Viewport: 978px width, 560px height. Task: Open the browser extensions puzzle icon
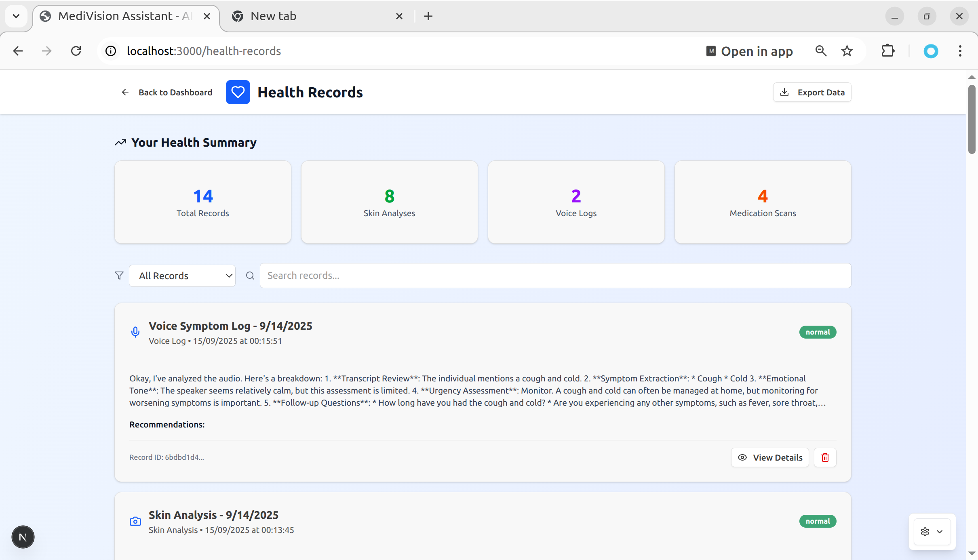coord(888,51)
